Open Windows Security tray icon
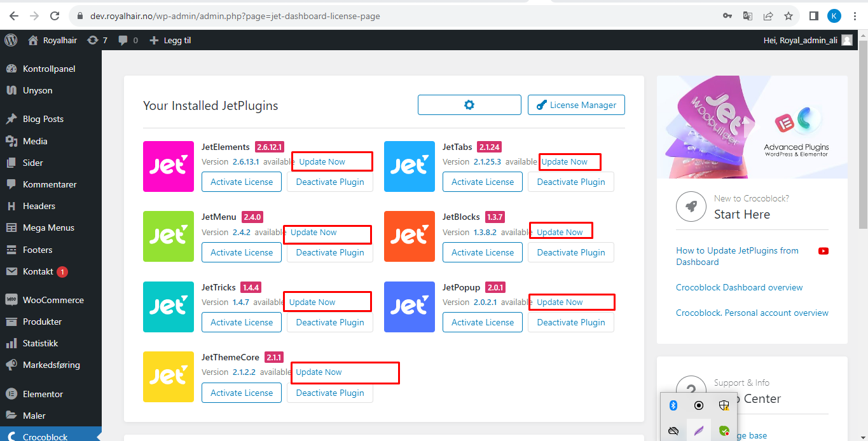Image resolution: width=868 pixels, height=441 pixels. click(724, 405)
